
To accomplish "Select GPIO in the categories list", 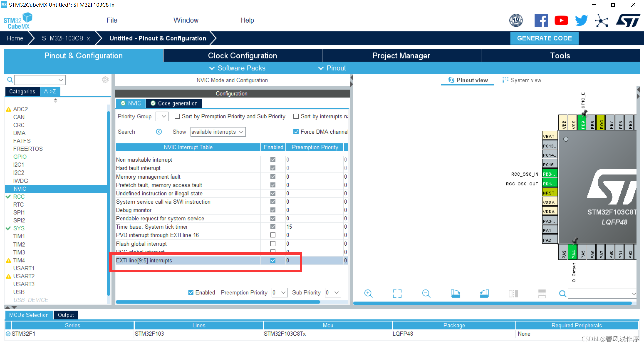I will [x=20, y=157].
